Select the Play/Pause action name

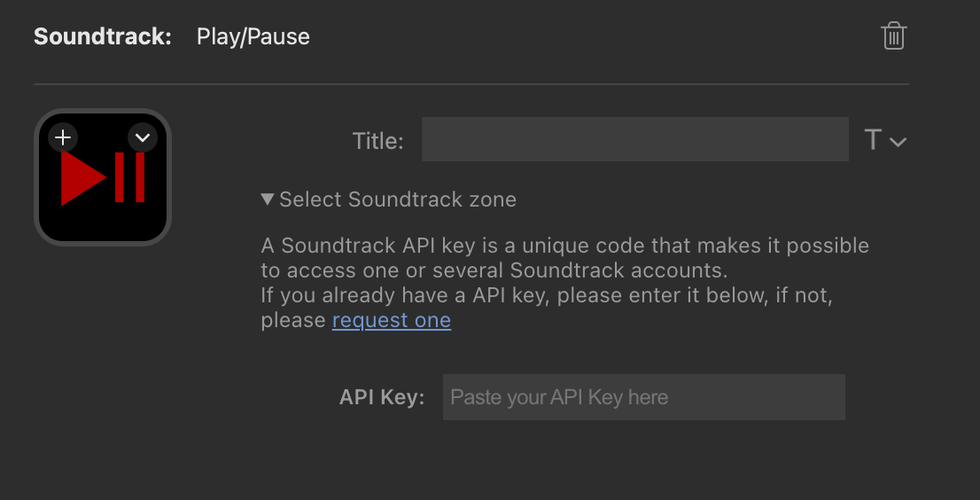click(253, 36)
